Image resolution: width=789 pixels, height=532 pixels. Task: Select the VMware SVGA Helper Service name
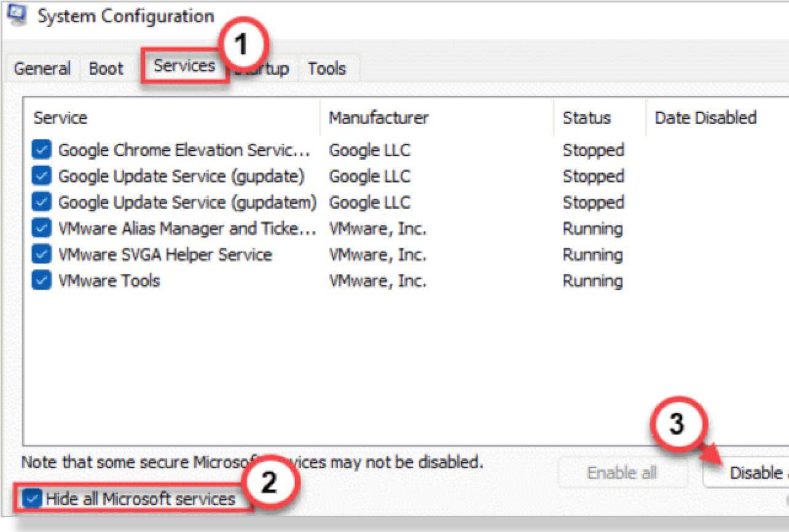[x=165, y=255]
